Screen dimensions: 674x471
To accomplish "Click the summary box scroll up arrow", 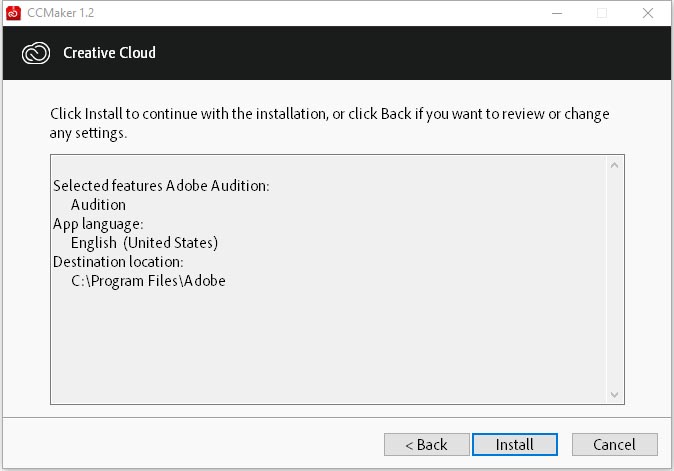I will [x=614, y=165].
